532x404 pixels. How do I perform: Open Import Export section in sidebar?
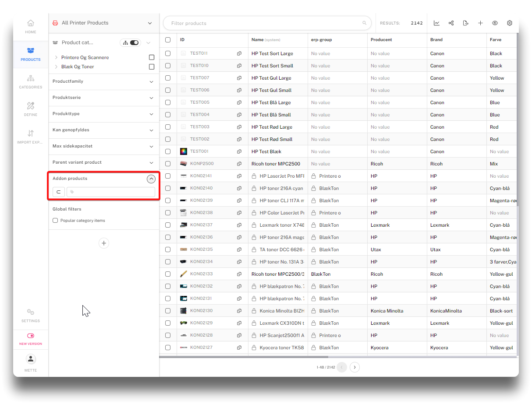click(31, 137)
